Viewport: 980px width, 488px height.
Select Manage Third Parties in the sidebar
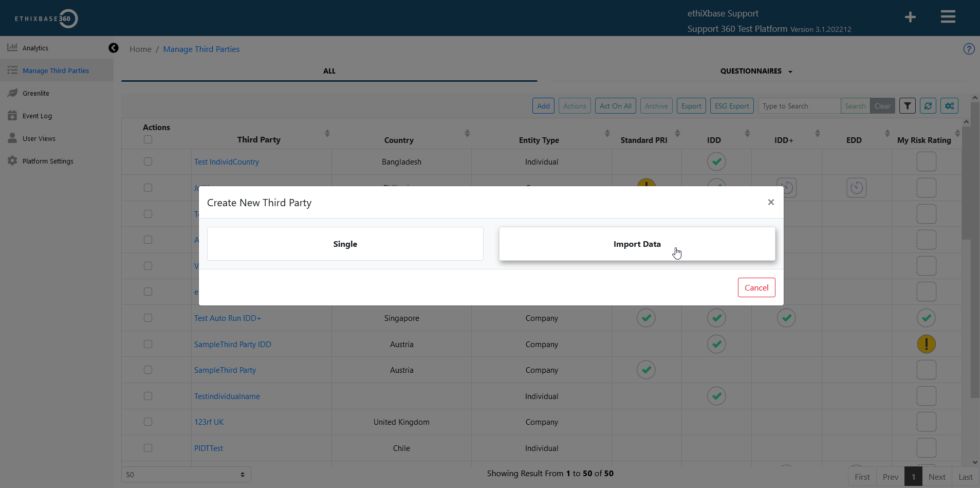[x=56, y=70]
